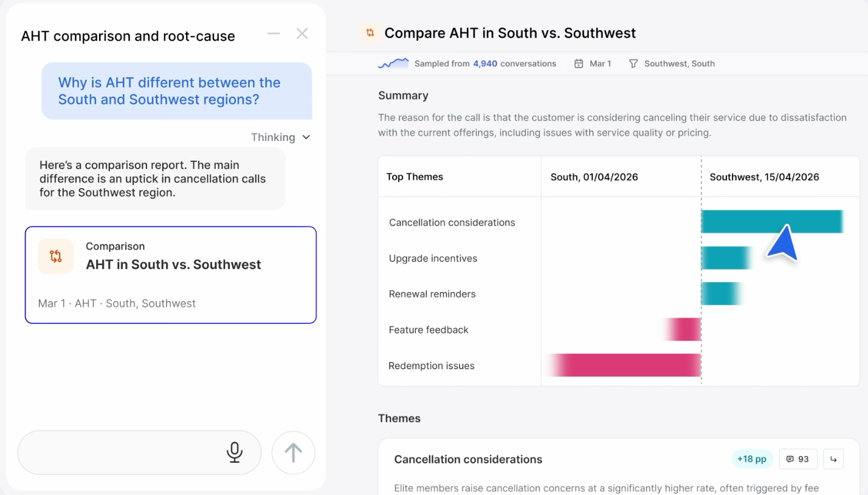Image resolution: width=868 pixels, height=495 pixels.
Task: Click the microphone icon in chat input
Action: pyautogui.click(x=234, y=452)
